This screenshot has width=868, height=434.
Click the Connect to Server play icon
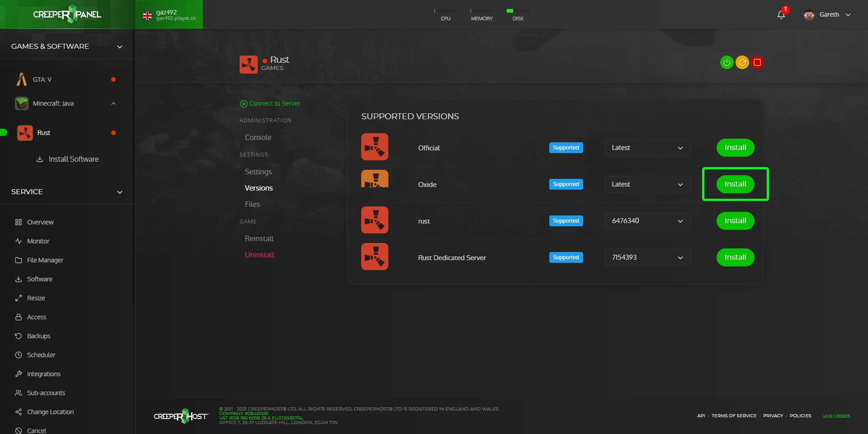244,104
